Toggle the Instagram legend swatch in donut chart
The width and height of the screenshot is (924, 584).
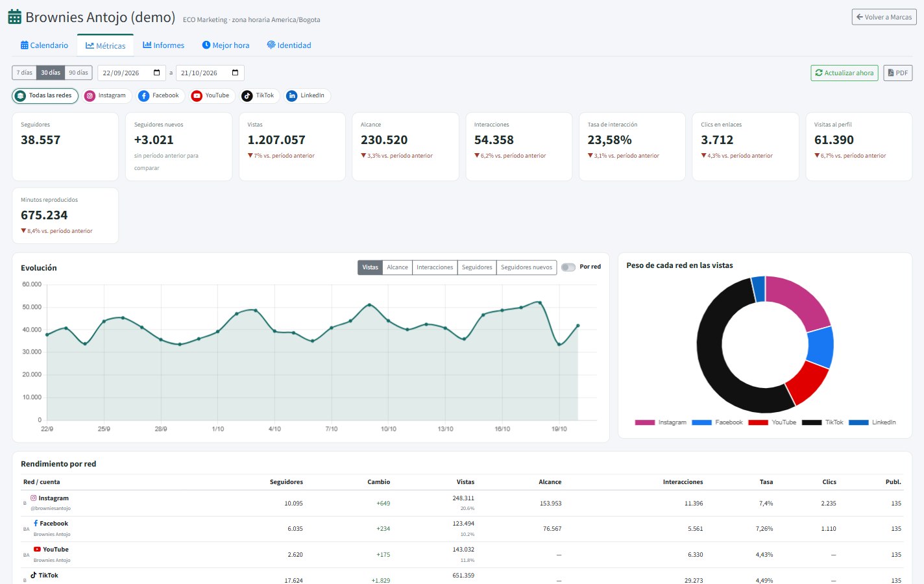coord(645,422)
